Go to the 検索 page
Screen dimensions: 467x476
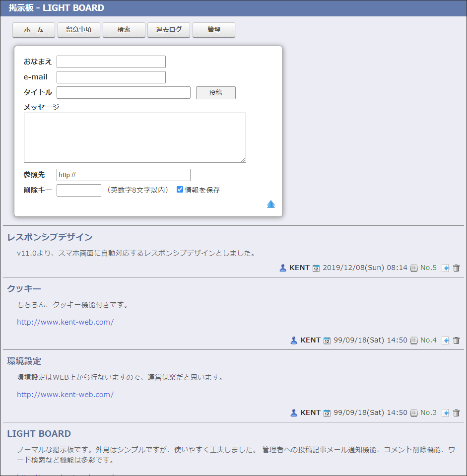(124, 30)
